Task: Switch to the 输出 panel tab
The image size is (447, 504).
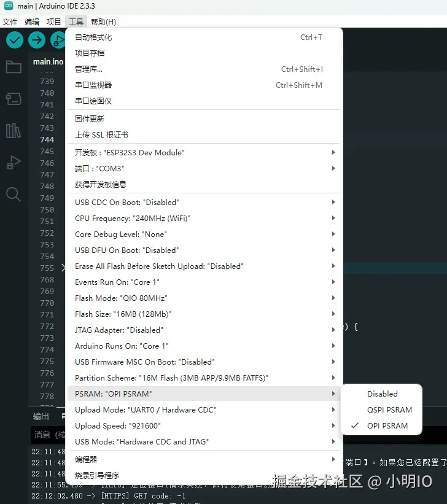Action: pos(41,417)
